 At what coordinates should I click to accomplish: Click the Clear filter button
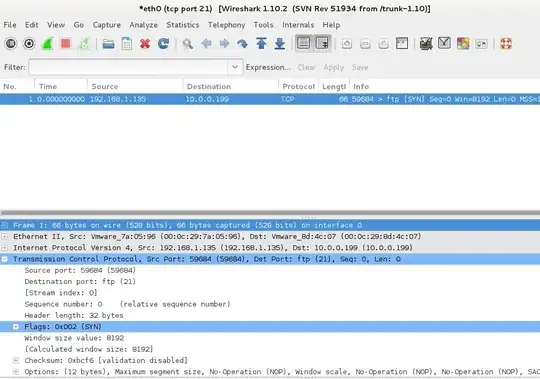coord(307,67)
